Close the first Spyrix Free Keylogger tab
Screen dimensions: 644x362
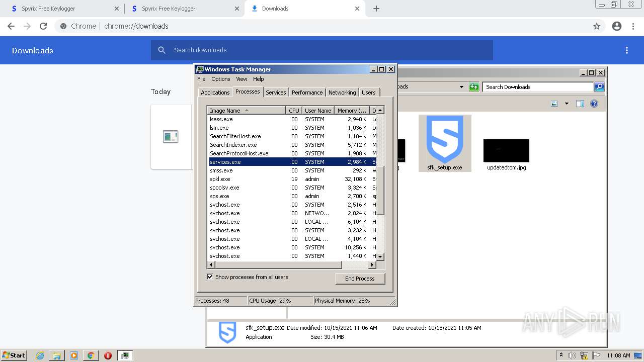point(117,9)
